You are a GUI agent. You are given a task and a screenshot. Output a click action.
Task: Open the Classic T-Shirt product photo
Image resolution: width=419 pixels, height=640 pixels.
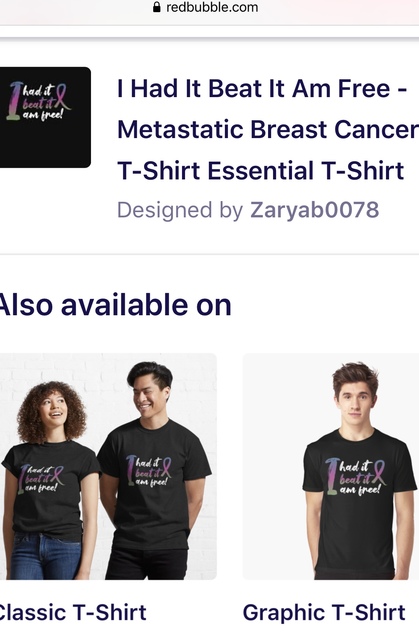(108, 466)
